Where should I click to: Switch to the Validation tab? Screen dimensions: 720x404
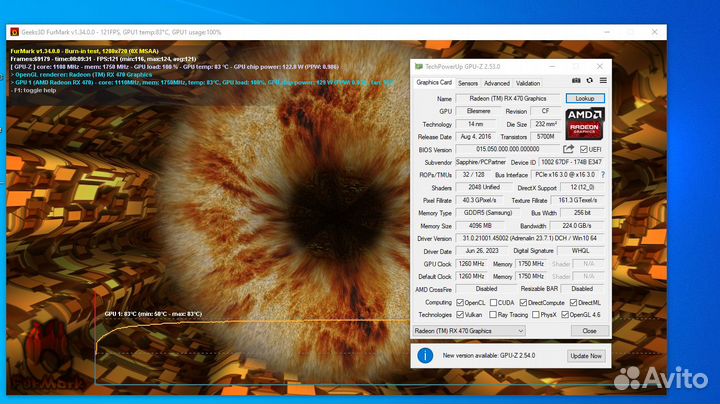click(x=528, y=83)
